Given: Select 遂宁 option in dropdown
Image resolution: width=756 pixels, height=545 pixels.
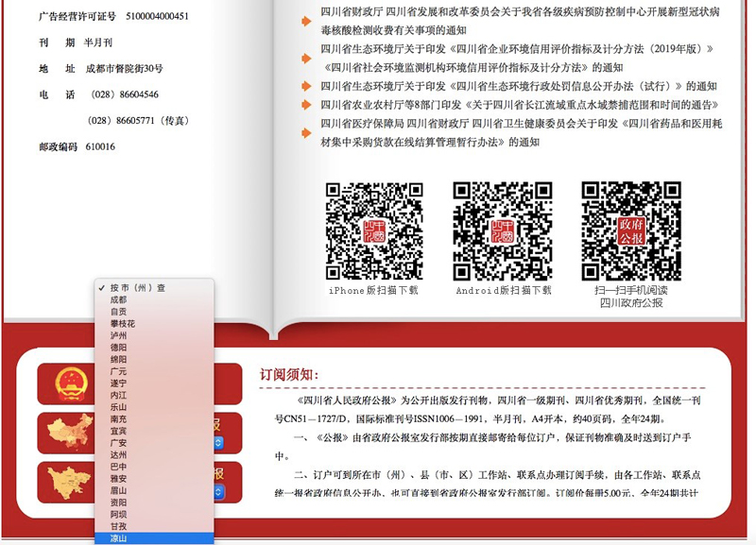Looking at the screenshot, I should pyautogui.click(x=154, y=383).
